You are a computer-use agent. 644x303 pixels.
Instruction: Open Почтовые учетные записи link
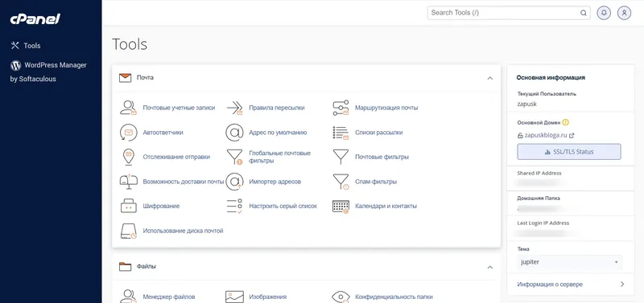pos(179,108)
